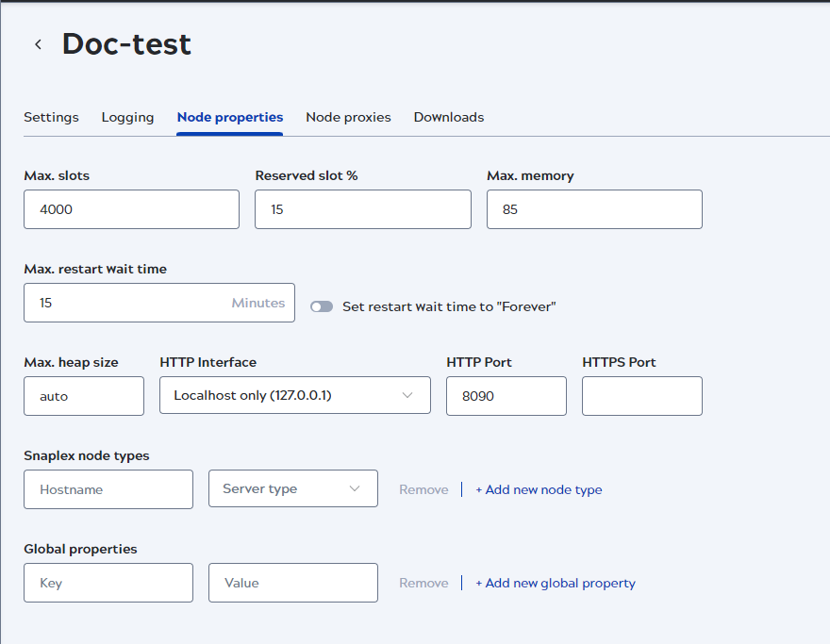Click Add new global property link

(555, 583)
